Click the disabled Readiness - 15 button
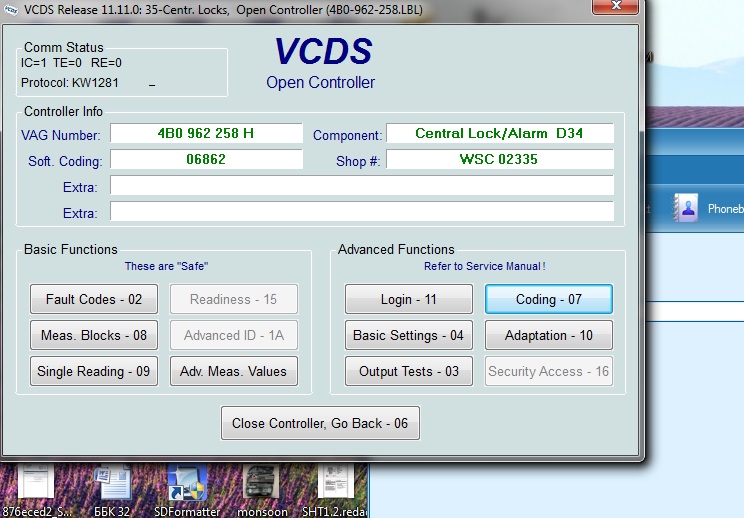744x518 pixels. [x=234, y=299]
